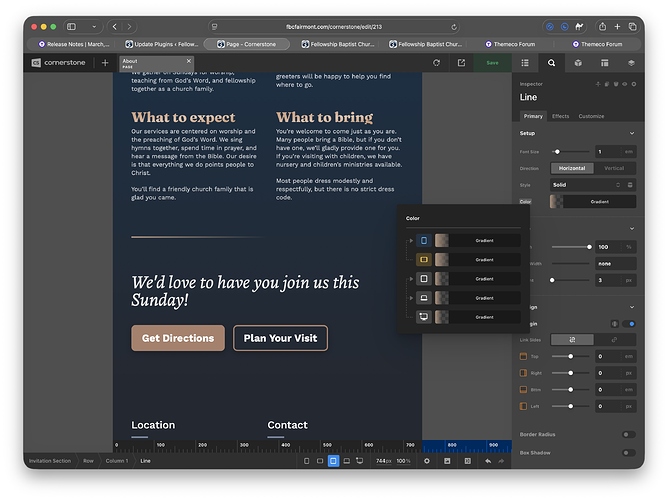
Task: Click the add new plus icon beside Cornerstone
Action: 105,63
